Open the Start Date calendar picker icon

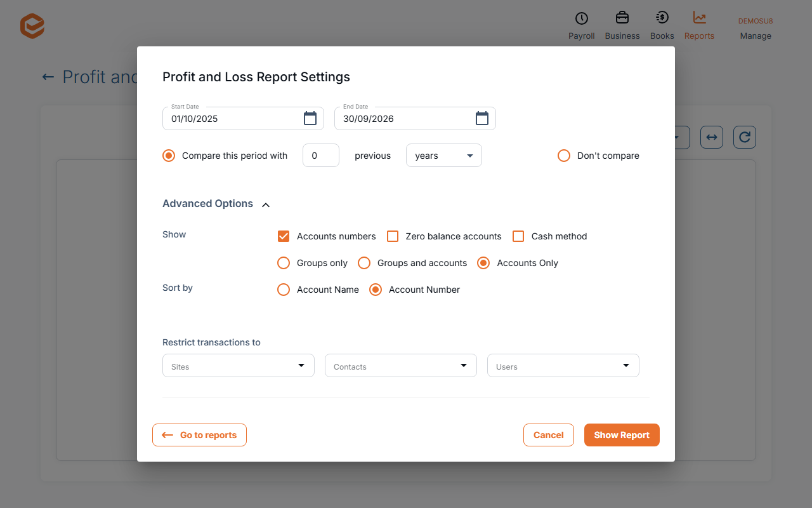(x=310, y=118)
